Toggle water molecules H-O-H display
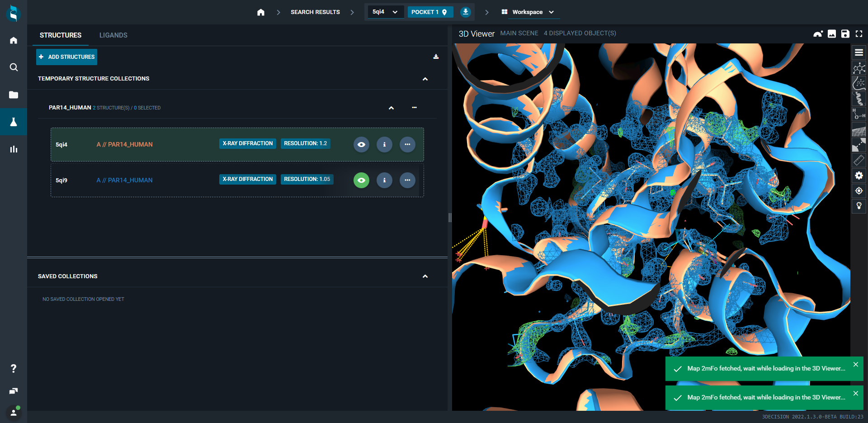Image resolution: width=868 pixels, height=423 pixels. [859, 114]
